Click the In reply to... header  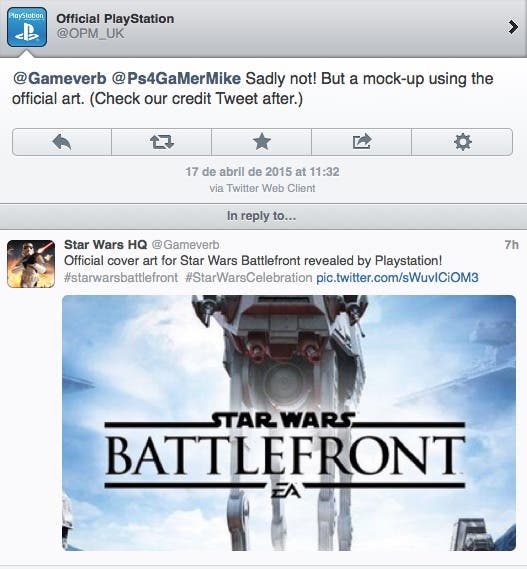pyautogui.click(x=261, y=216)
